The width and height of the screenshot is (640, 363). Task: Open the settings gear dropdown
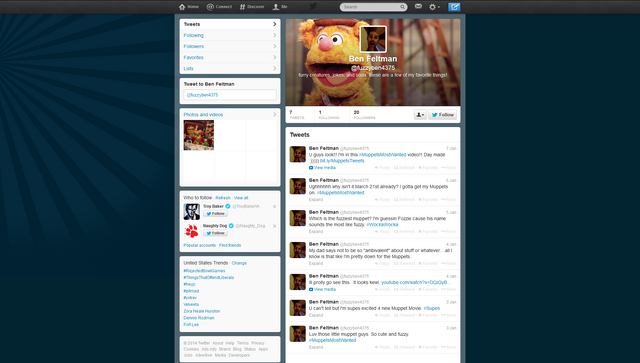click(434, 7)
